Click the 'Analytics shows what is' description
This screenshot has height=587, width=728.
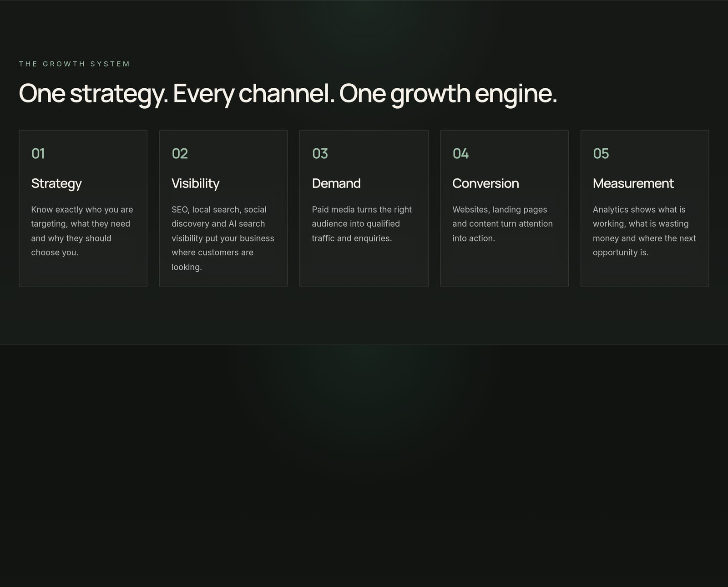644,231
